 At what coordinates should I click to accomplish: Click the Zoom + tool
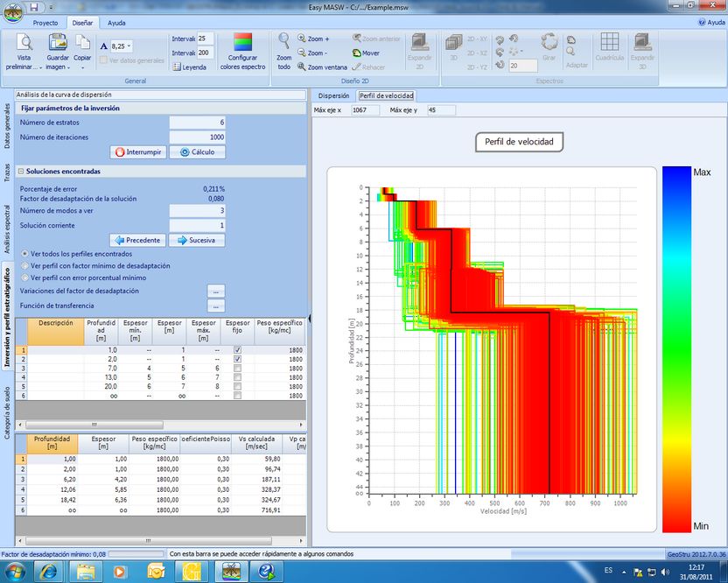pos(313,39)
